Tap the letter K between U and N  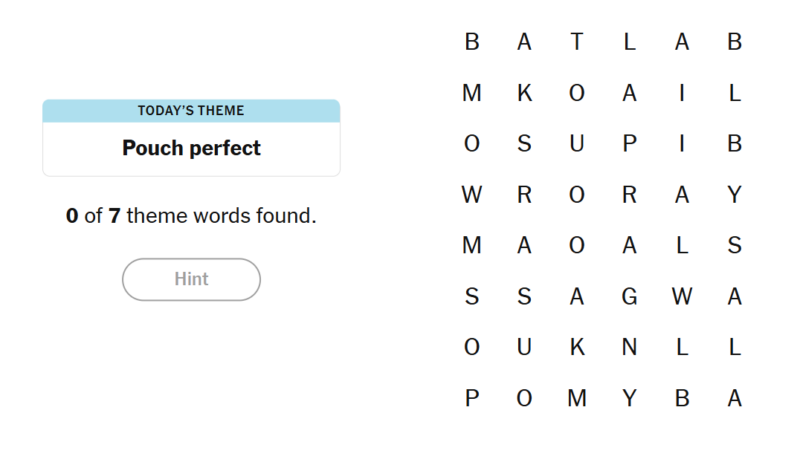pos(576,347)
